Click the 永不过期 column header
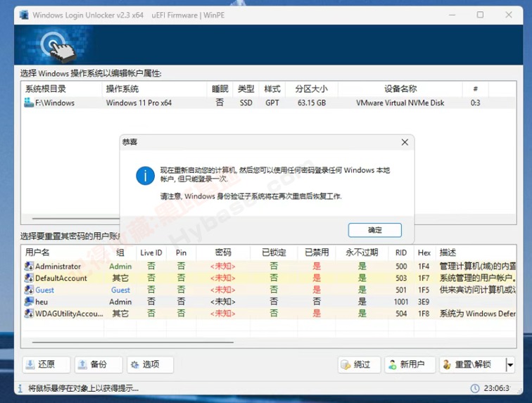 click(362, 252)
